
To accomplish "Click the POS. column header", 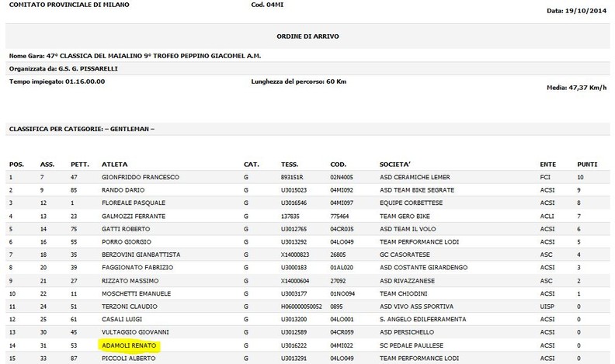I will point(16,165).
